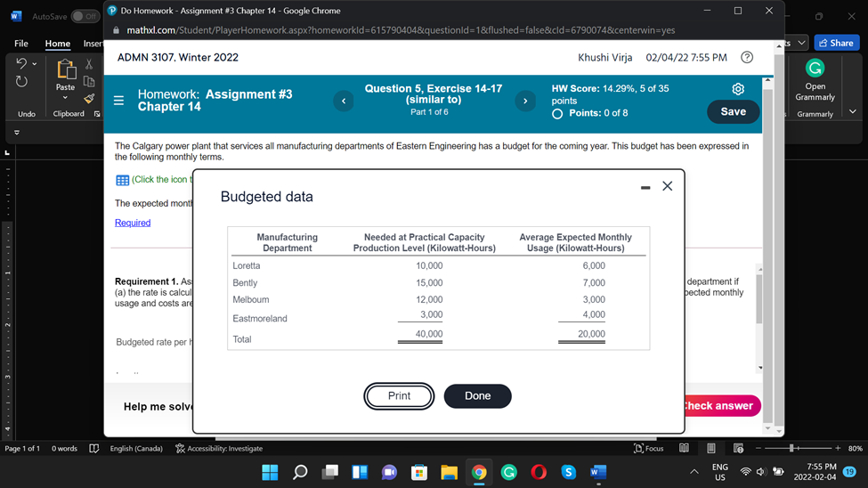Click the 0 words counter
The width and height of the screenshot is (868, 488).
[x=64, y=449]
